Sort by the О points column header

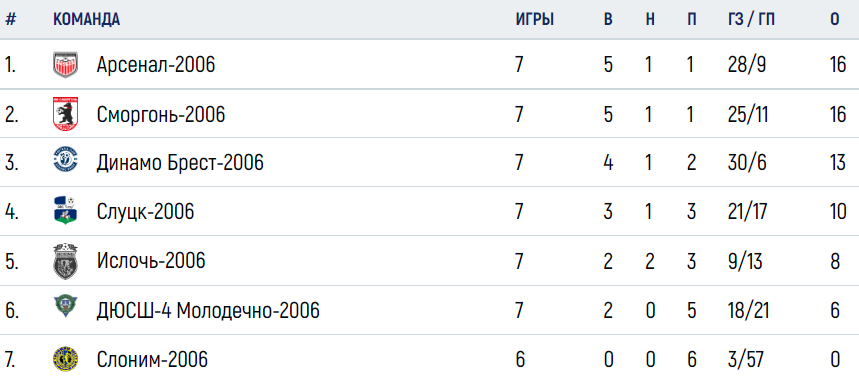834,20
